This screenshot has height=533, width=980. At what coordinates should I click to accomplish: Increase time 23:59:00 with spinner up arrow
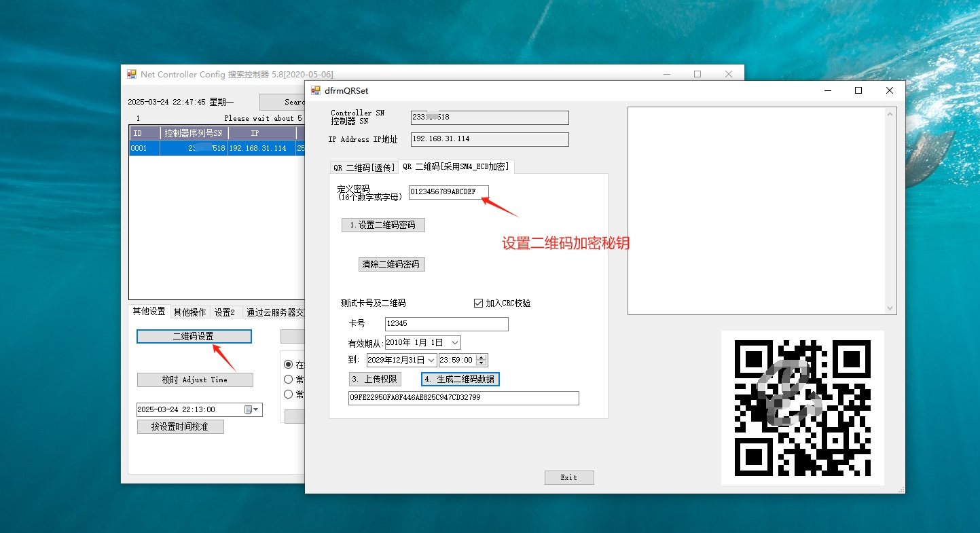click(482, 357)
